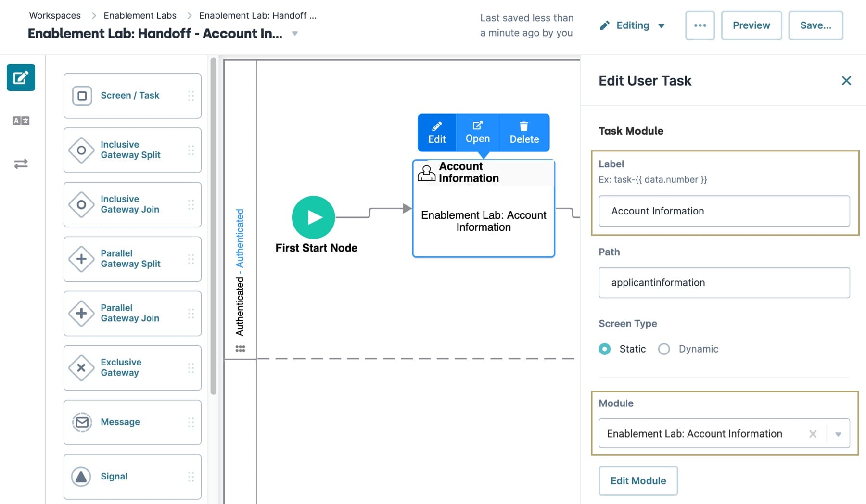Click the Path input field
The image size is (866, 504).
(x=724, y=283)
